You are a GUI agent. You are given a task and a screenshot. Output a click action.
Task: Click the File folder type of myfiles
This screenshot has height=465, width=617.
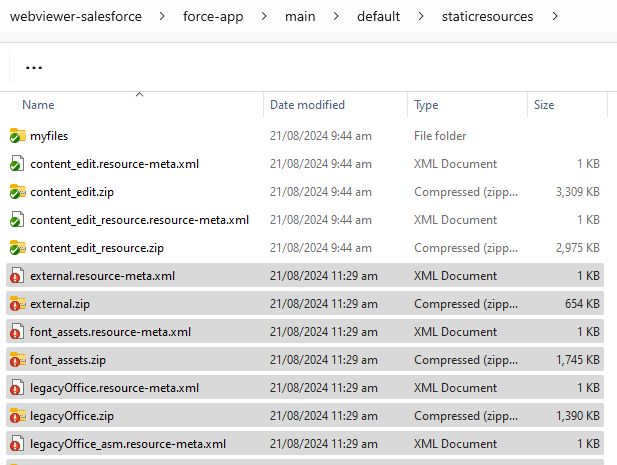[x=440, y=136]
